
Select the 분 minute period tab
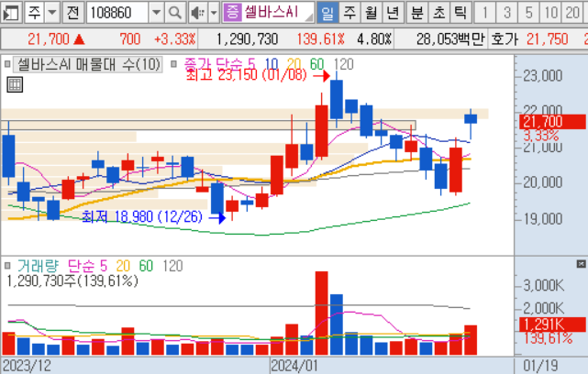pyautogui.click(x=417, y=13)
